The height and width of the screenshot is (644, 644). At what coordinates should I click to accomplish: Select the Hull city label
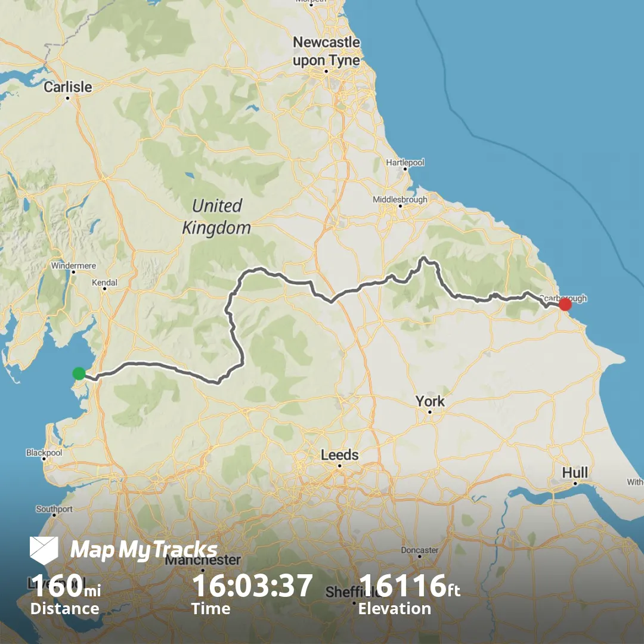[x=575, y=472]
